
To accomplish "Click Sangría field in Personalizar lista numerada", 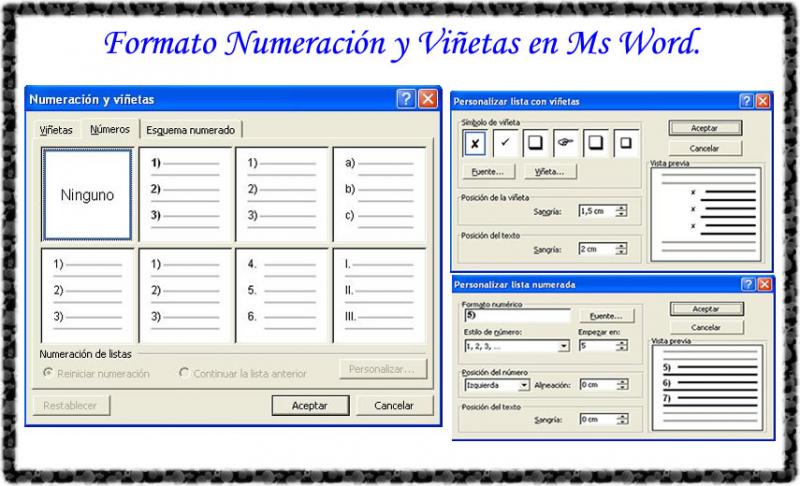I will [x=598, y=419].
